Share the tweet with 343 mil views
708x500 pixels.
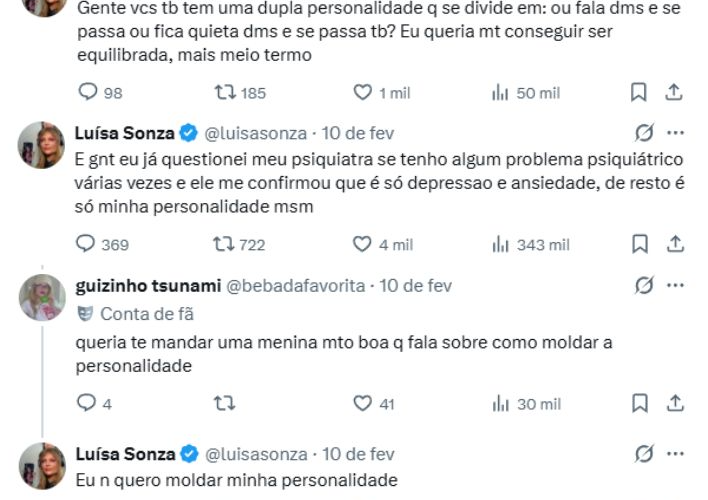click(x=674, y=244)
